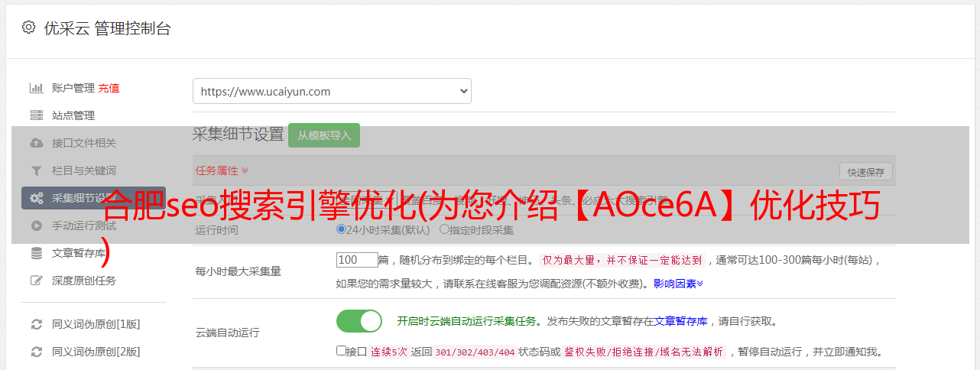The width and height of the screenshot is (980, 370).
Task: Click the 从模板导入 button
Action: (x=324, y=135)
